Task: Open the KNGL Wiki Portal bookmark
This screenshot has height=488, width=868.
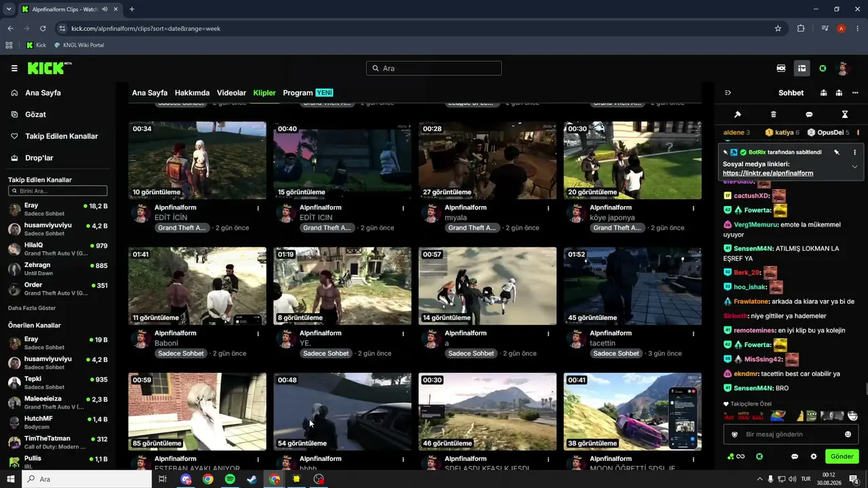Action: pyautogui.click(x=80, y=45)
